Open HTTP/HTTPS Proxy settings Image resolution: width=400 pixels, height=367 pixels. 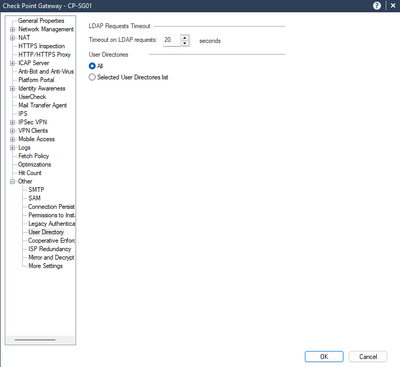click(44, 55)
